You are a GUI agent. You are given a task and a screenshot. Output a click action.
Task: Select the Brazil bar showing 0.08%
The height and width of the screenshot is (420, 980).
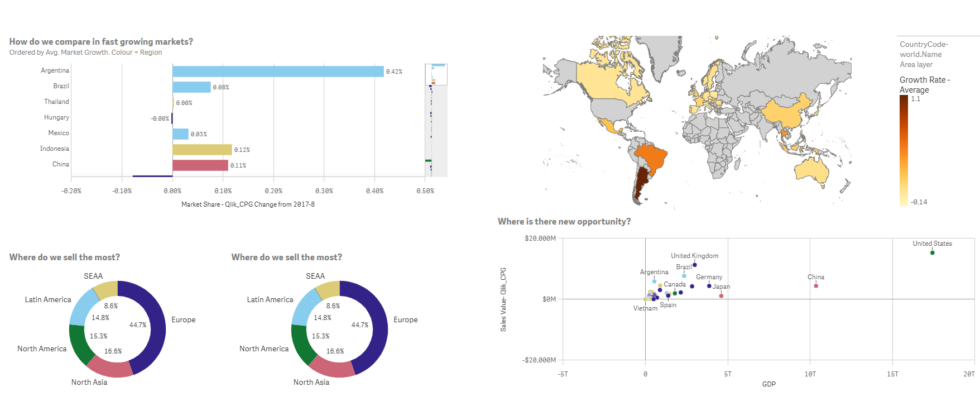tap(191, 87)
